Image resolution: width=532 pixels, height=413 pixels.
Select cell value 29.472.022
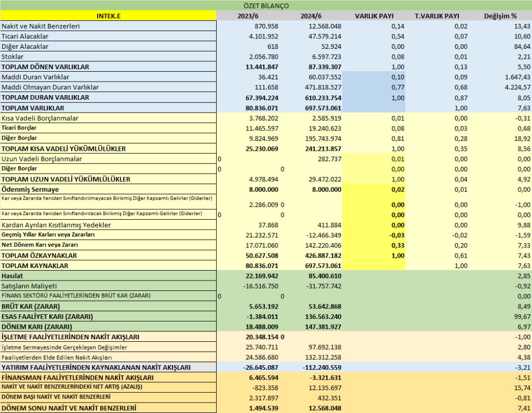click(x=325, y=179)
